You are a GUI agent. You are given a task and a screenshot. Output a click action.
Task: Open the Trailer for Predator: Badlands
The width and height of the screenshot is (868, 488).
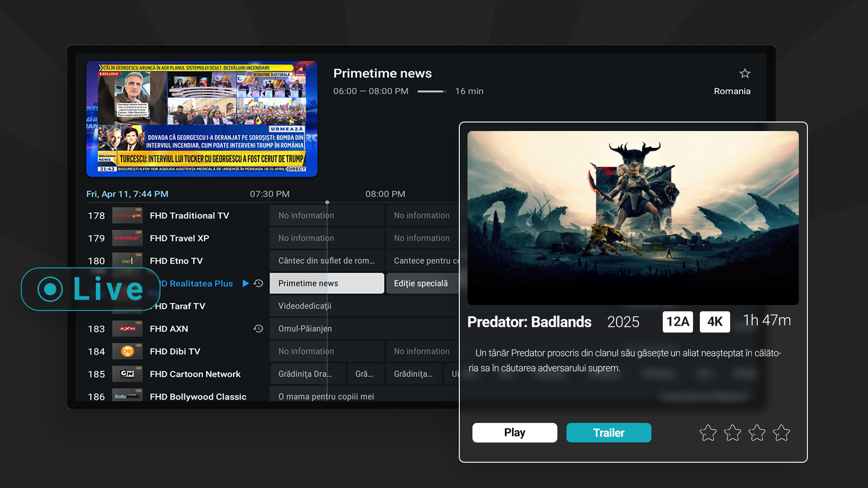click(609, 432)
